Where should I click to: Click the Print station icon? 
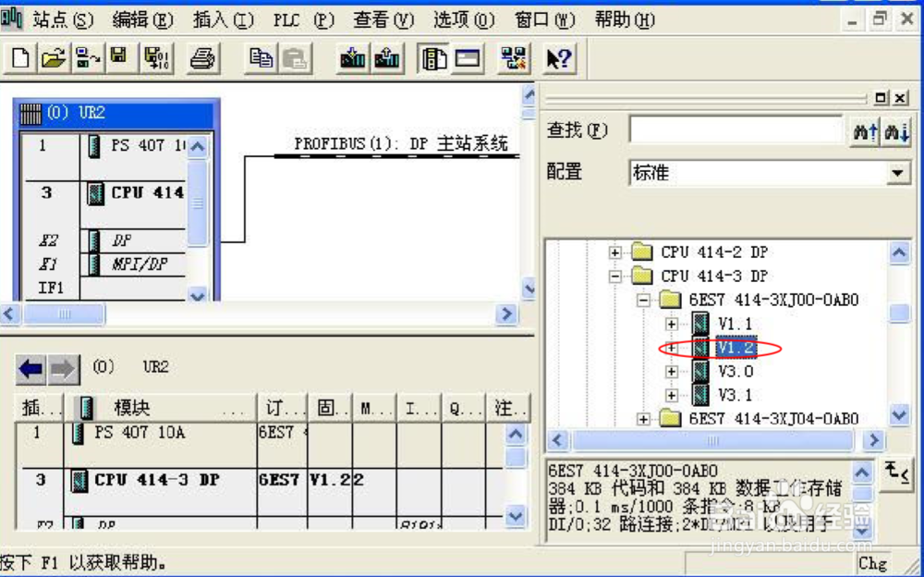202,57
